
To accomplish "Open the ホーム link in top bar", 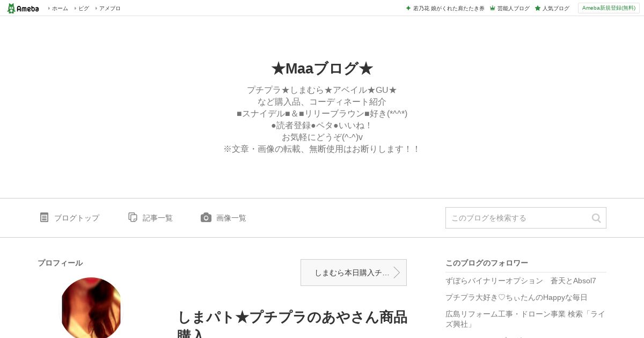I will (60, 9).
